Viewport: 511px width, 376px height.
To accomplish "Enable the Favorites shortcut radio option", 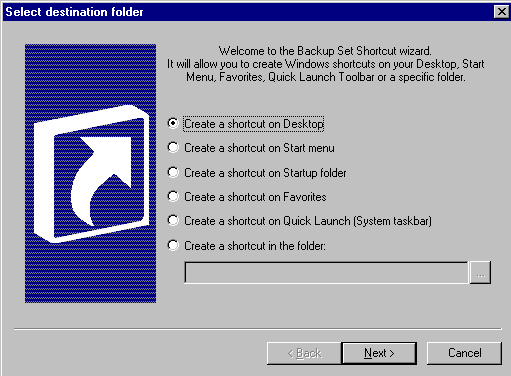I will click(x=173, y=196).
